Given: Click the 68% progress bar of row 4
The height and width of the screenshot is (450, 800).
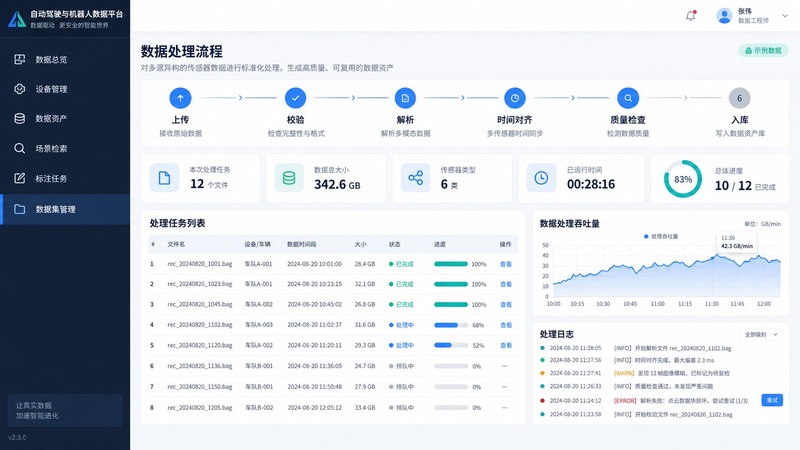Looking at the screenshot, I should (451, 325).
